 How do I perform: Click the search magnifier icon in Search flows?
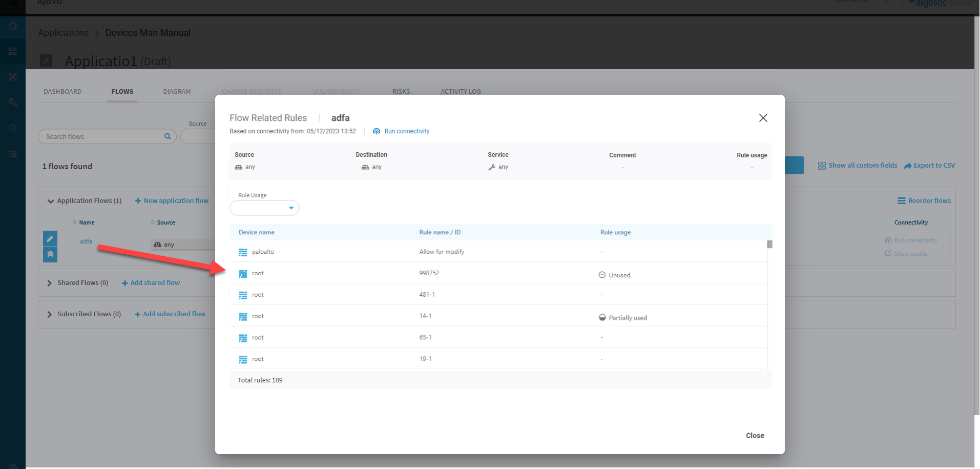167,136
